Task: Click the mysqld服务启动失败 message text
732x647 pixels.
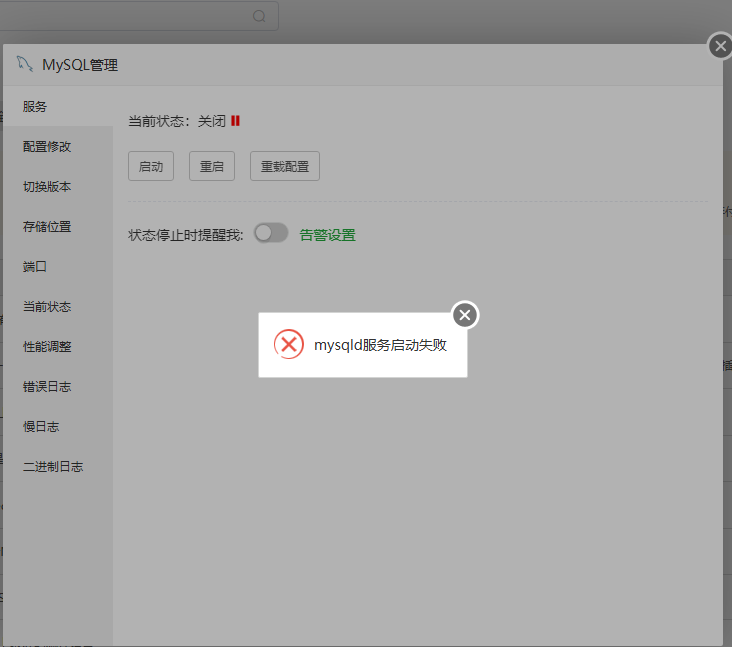Action: coord(380,345)
